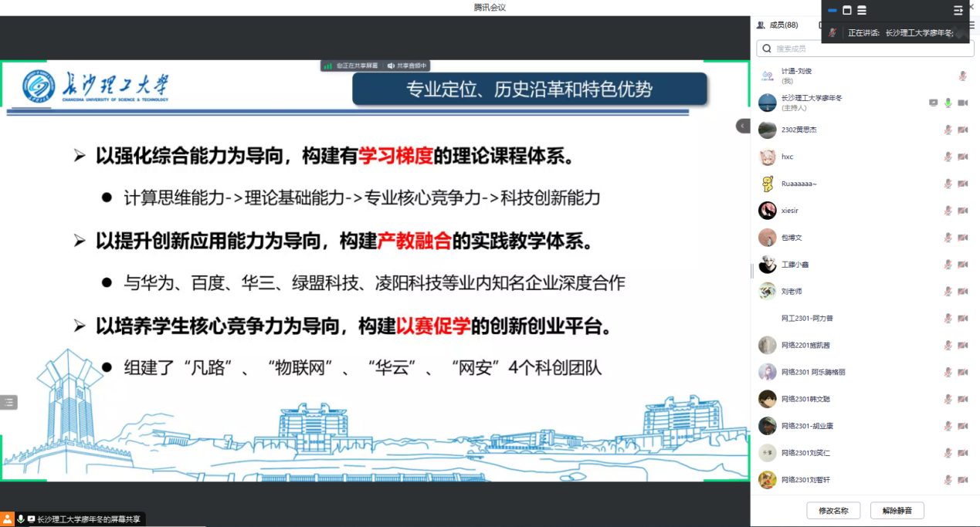Click the list icon on left screen edge

click(x=8, y=402)
